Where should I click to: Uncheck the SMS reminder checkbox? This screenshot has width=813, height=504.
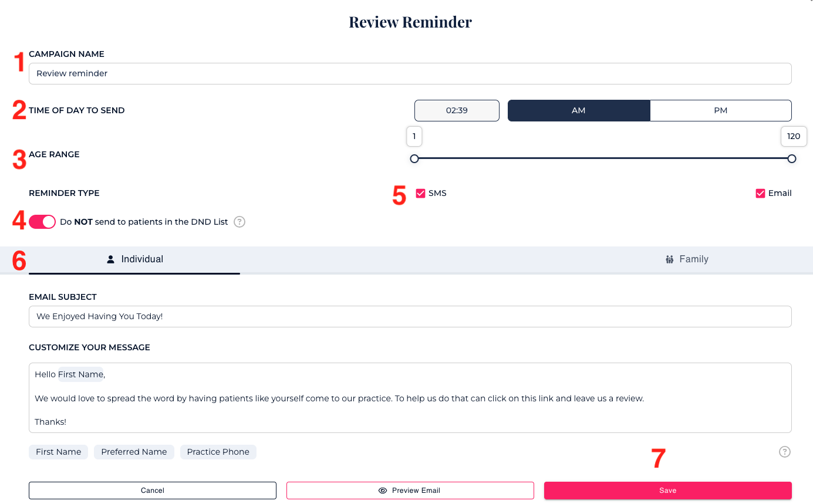pyautogui.click(x=420, y=194)
